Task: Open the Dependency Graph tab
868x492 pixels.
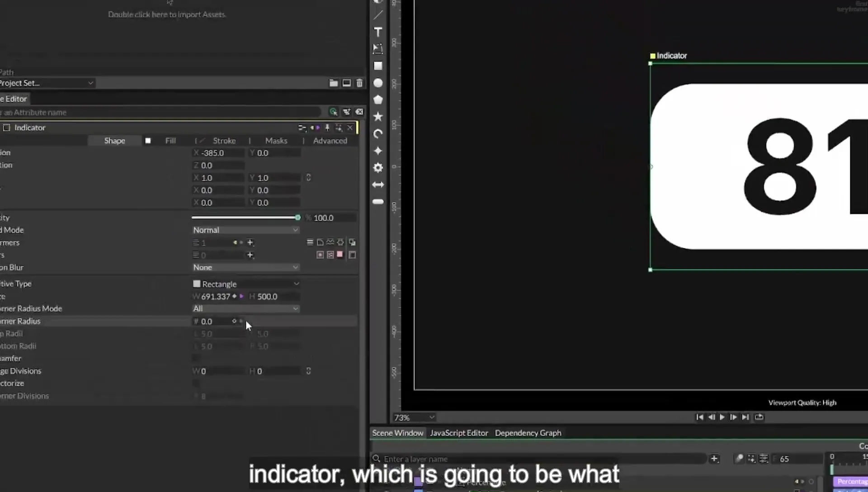Action: point(528,433)
